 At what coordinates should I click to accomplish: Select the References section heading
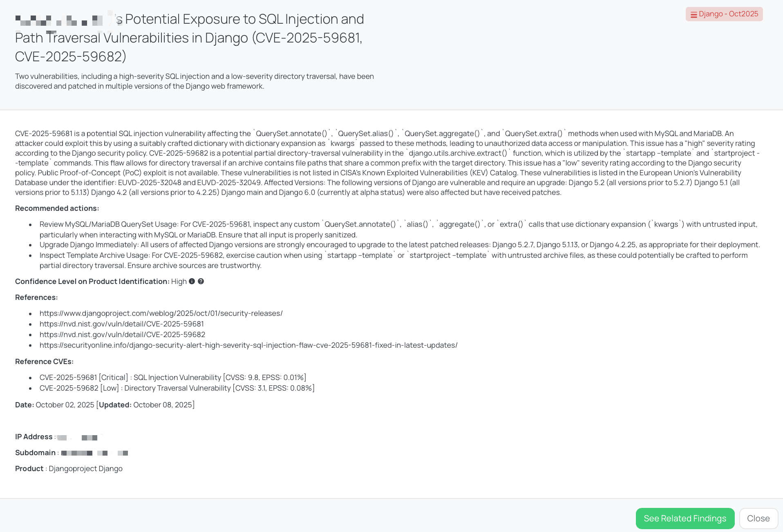[36, 297]
